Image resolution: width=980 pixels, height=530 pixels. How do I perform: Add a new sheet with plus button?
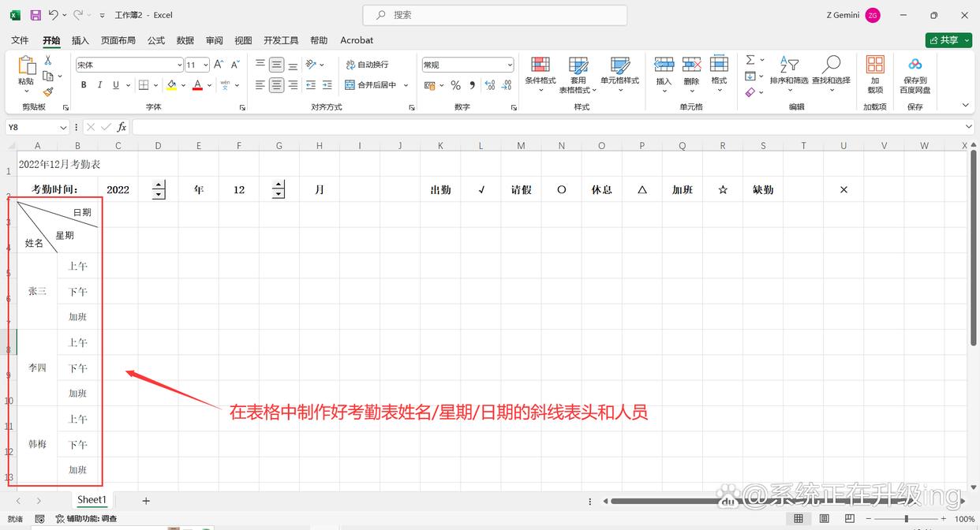pyautogui.click(x=146, y=501)
